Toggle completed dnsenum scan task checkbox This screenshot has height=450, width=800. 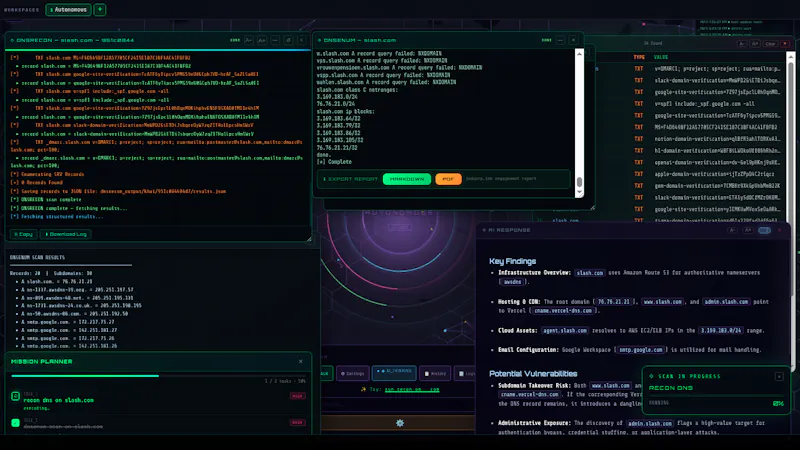coord(15,422)
